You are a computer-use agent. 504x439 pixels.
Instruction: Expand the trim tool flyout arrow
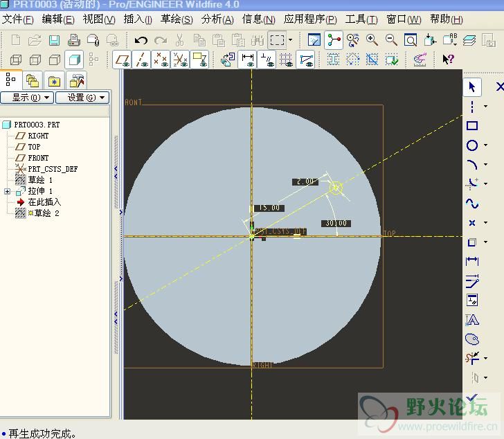[x=486, y=358]
